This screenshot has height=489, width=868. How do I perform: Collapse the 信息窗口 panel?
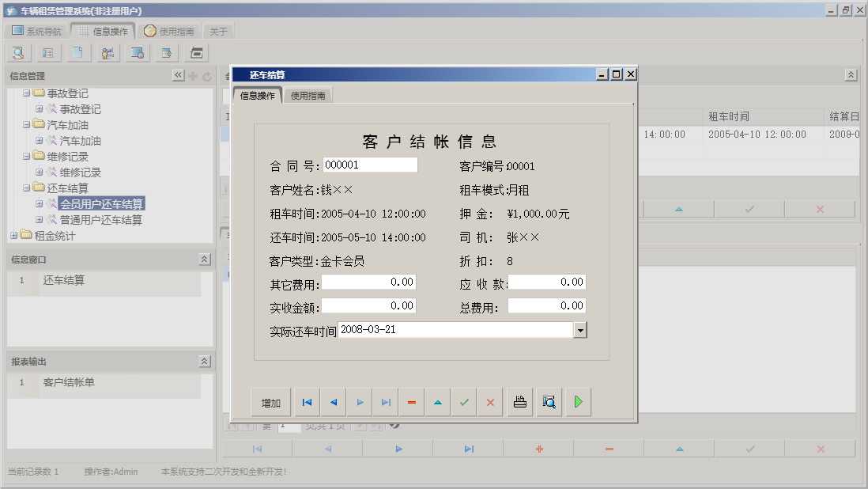click(x=203, y=259)
